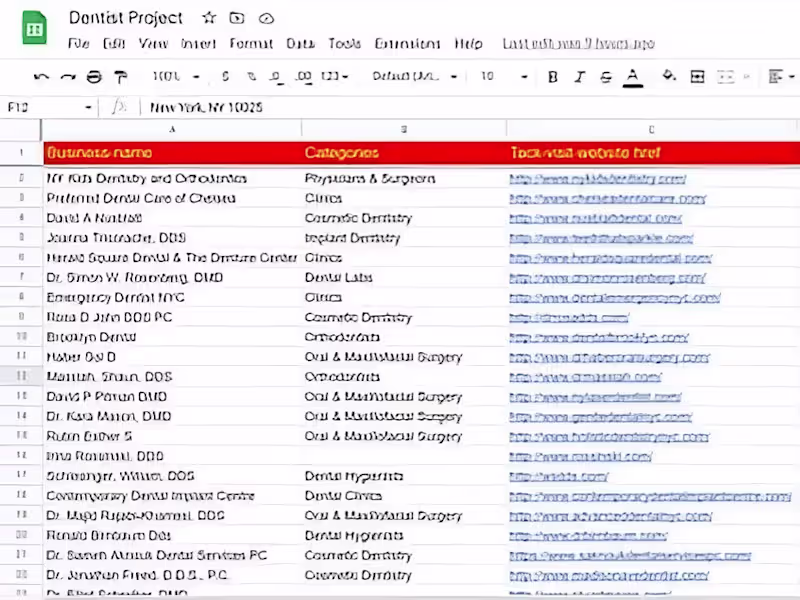Select Contemporary Dental Implant Centre cell

point(172,496)
